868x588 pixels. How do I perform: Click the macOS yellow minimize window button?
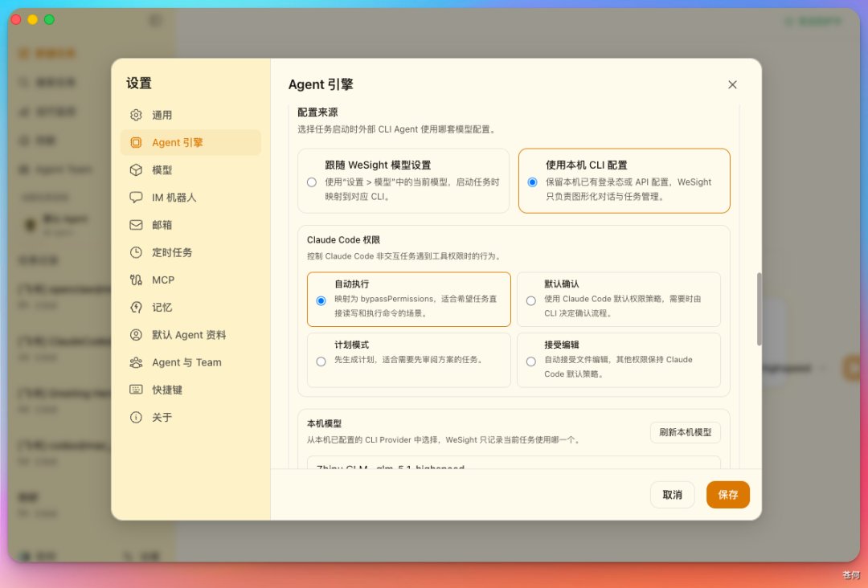coord(33,20)
